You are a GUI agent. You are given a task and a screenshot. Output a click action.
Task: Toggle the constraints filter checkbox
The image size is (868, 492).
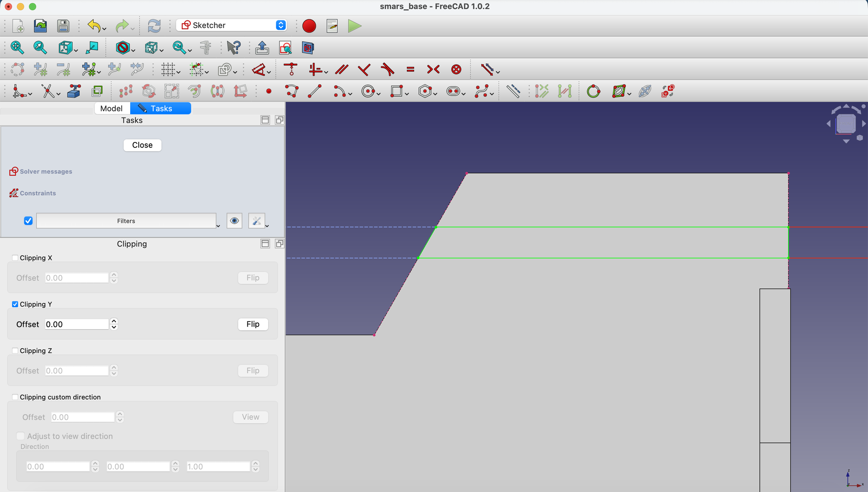click(x=28, y=221)
